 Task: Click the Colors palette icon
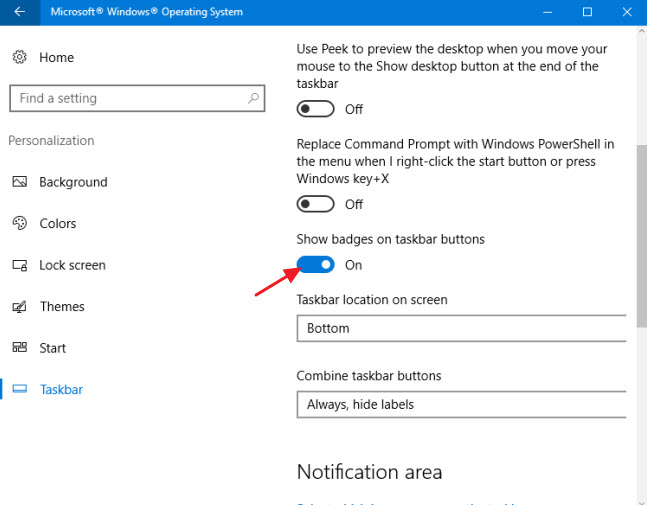pos(19,223)
